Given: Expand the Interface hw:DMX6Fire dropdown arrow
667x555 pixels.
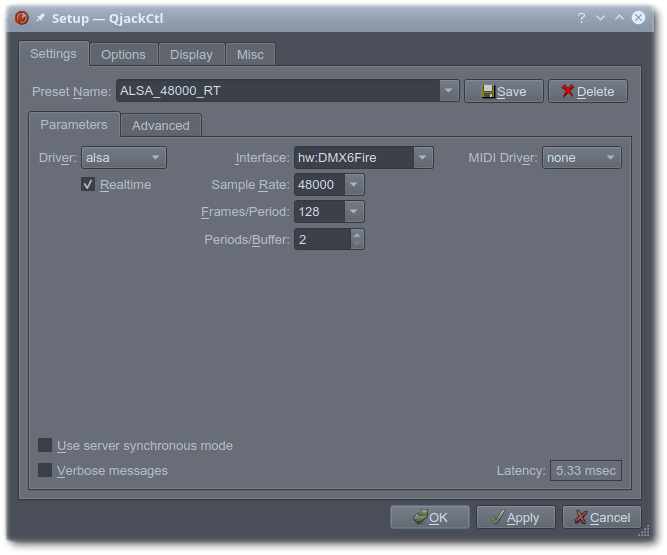Looking at the screenshot, I should pyautogui.click(x=423, y=158).
